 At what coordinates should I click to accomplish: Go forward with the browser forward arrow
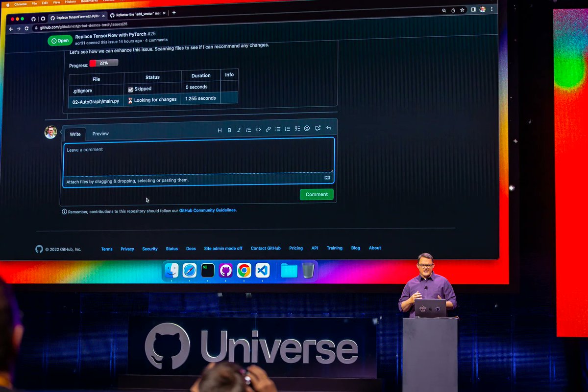click(19, 29)
